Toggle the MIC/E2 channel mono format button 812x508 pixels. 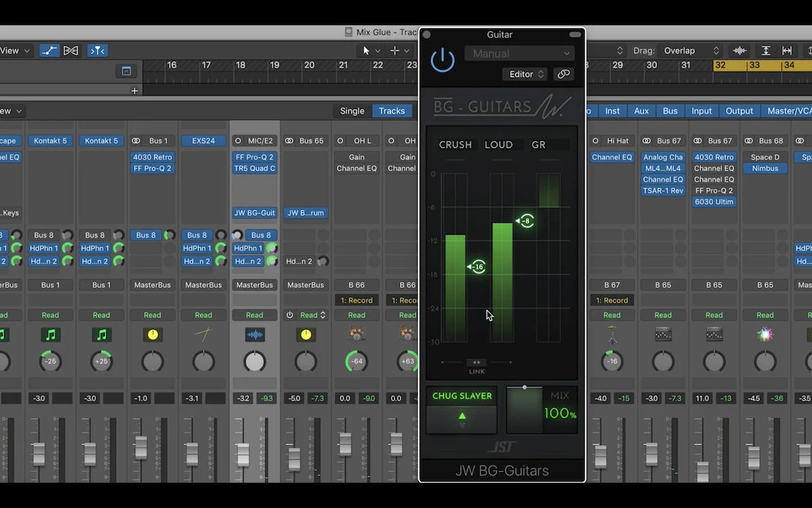click(238, 141)
